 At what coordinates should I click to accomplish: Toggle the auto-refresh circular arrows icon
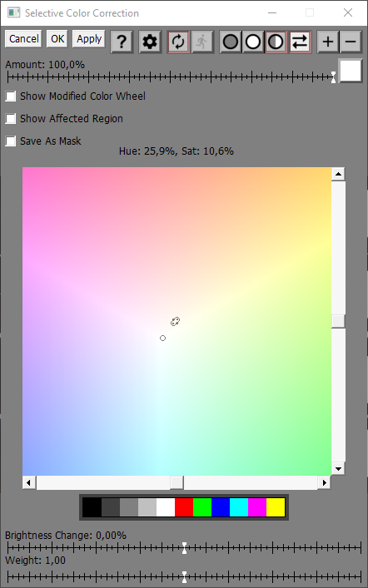pos(178,42)
